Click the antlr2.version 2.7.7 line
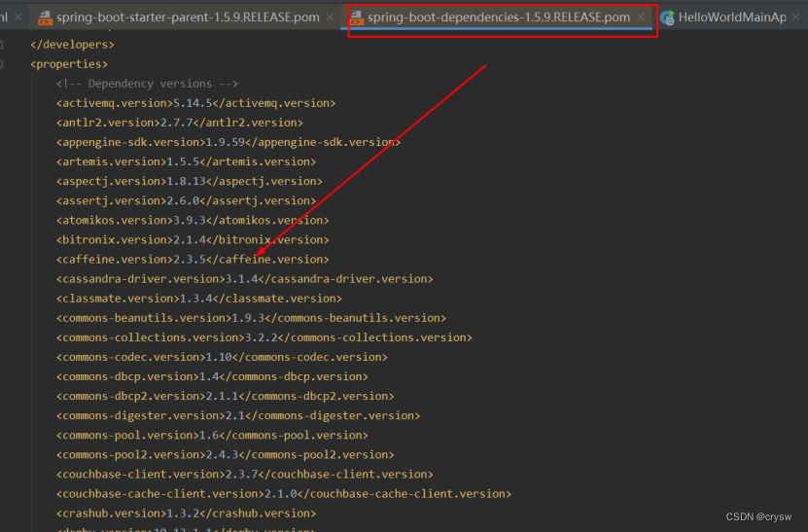Screen dimensions: 808x532 click(179, 123)
